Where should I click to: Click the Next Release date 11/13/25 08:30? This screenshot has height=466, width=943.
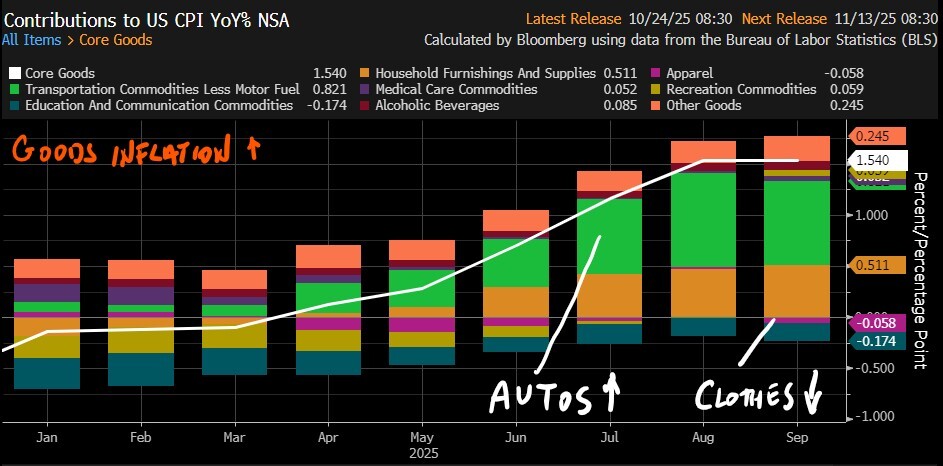coord(880,19)
